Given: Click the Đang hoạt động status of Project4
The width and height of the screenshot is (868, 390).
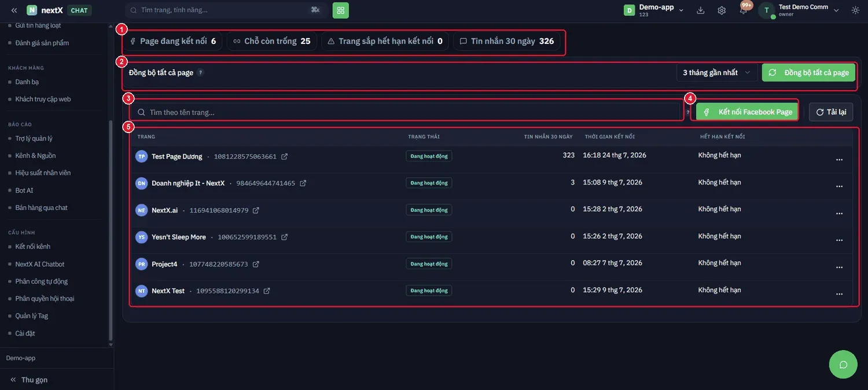Looking at the screenshot, I should (x=429, y=264).
